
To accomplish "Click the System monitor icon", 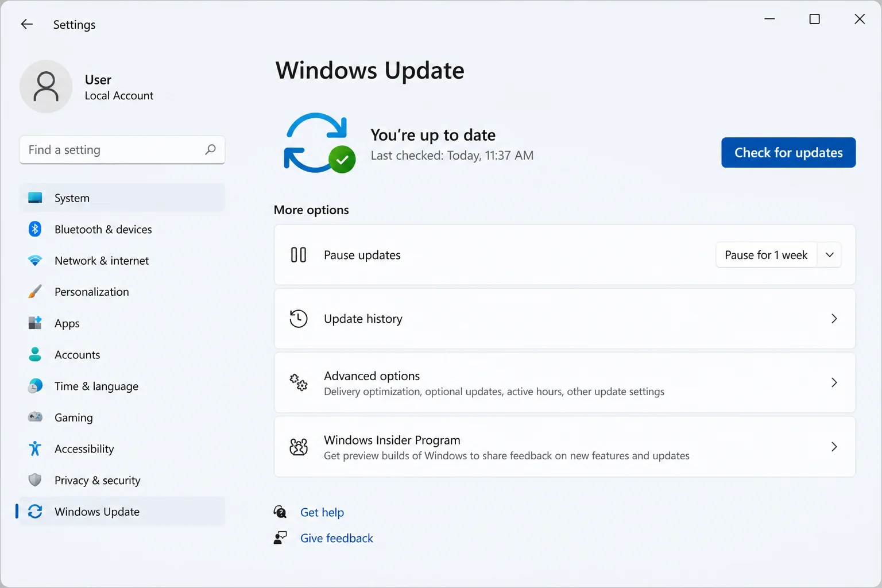I will coord(35,198).
